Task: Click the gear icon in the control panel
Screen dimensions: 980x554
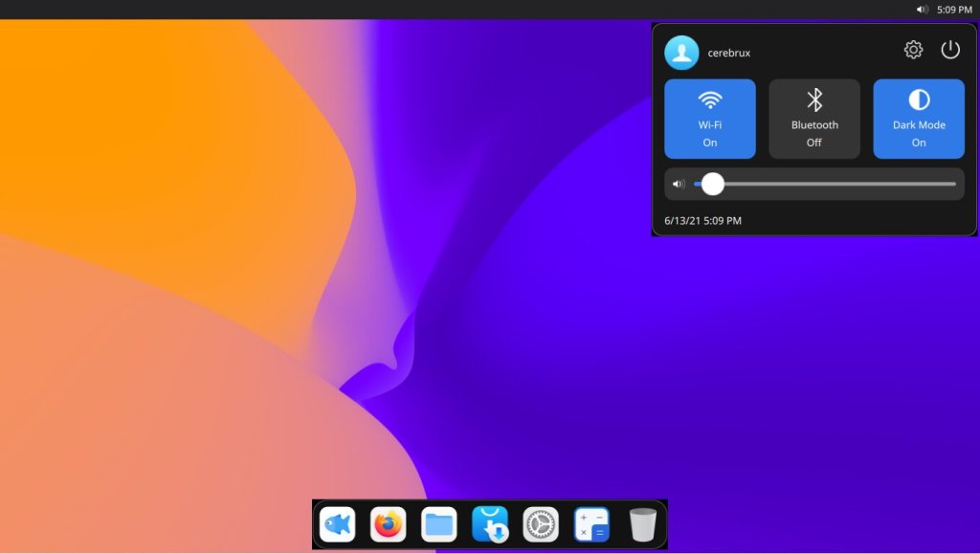Action: [913, 50]
